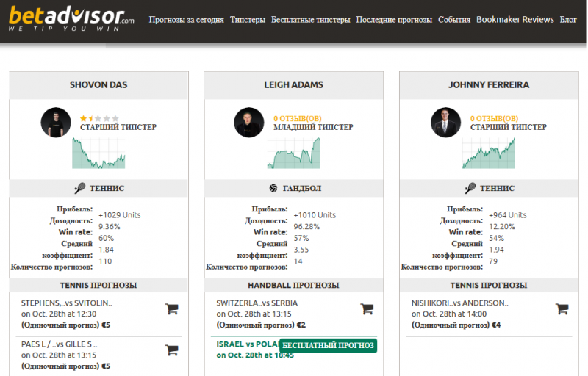The image size is (588, 376).
Task: Click the +1010 Units profit value
Action: [315, 215]
